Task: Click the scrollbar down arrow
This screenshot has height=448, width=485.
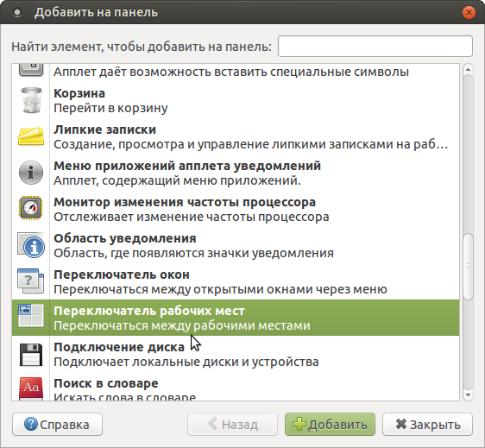Action: click(x=468, y=395)
